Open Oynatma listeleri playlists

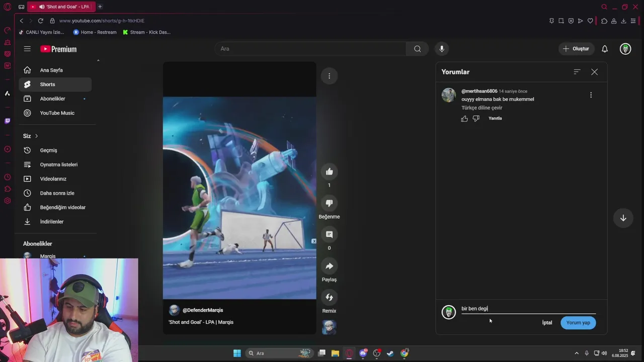[55, 164]
